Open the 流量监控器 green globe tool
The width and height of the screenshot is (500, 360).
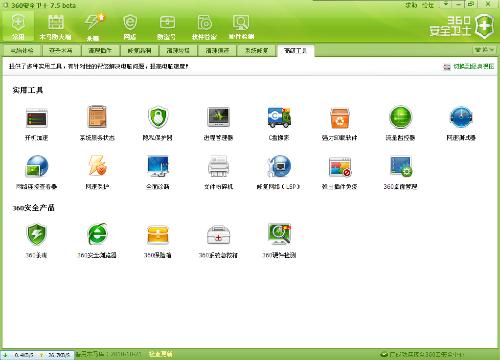click(400, 123)
